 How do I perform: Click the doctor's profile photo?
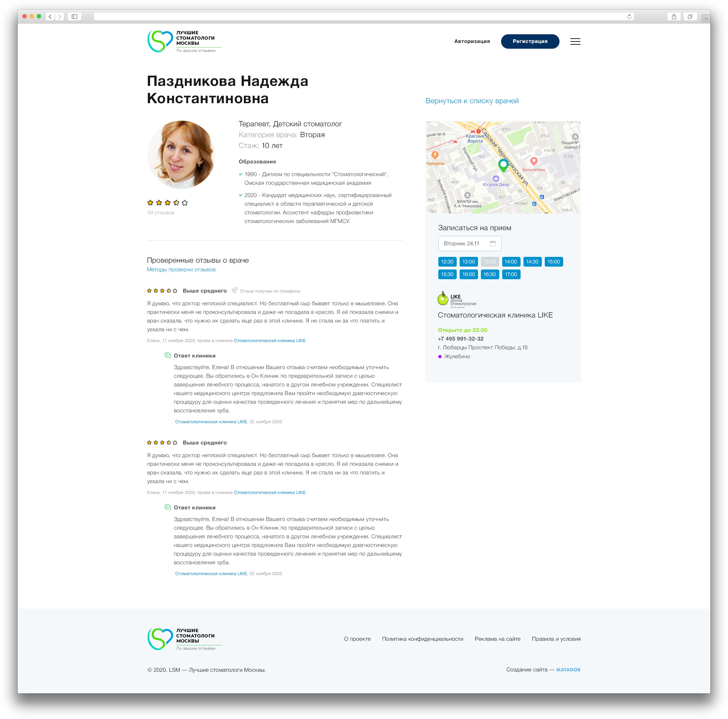[x=181, y=154]
